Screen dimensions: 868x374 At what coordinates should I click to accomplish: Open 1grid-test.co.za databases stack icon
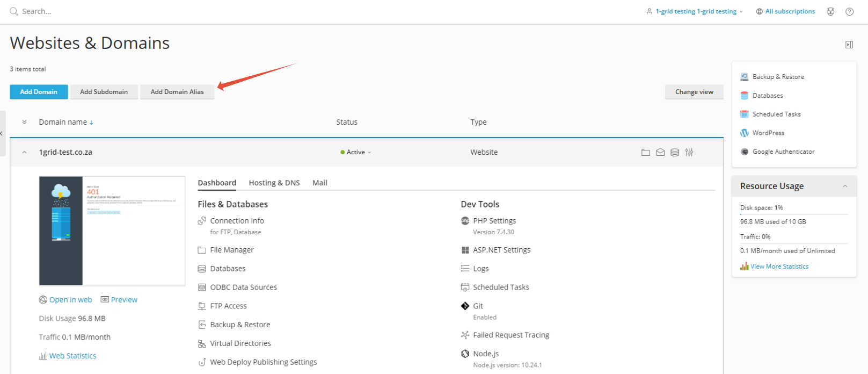[x=675, y=153]
